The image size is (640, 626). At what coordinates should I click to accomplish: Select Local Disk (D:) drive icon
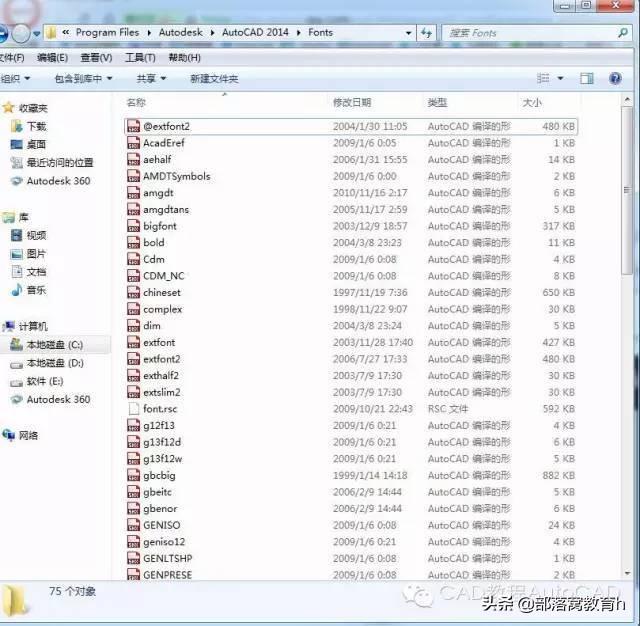click(16, 364)
